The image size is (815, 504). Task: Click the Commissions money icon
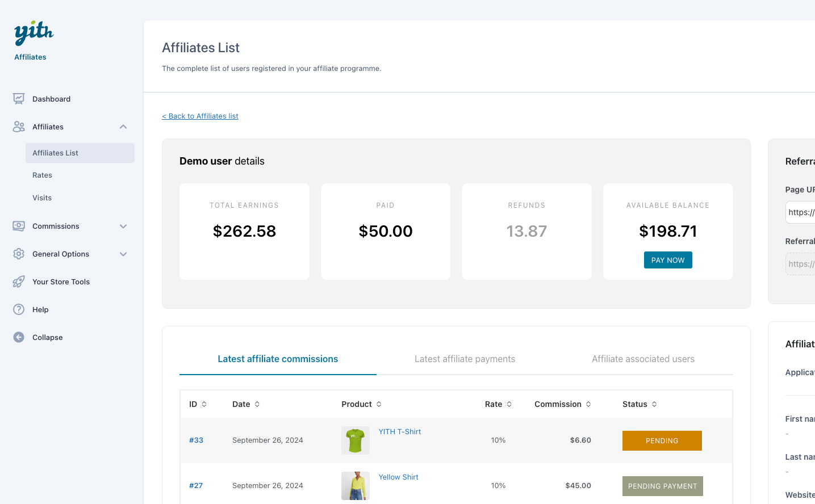[x=19, y=226]
